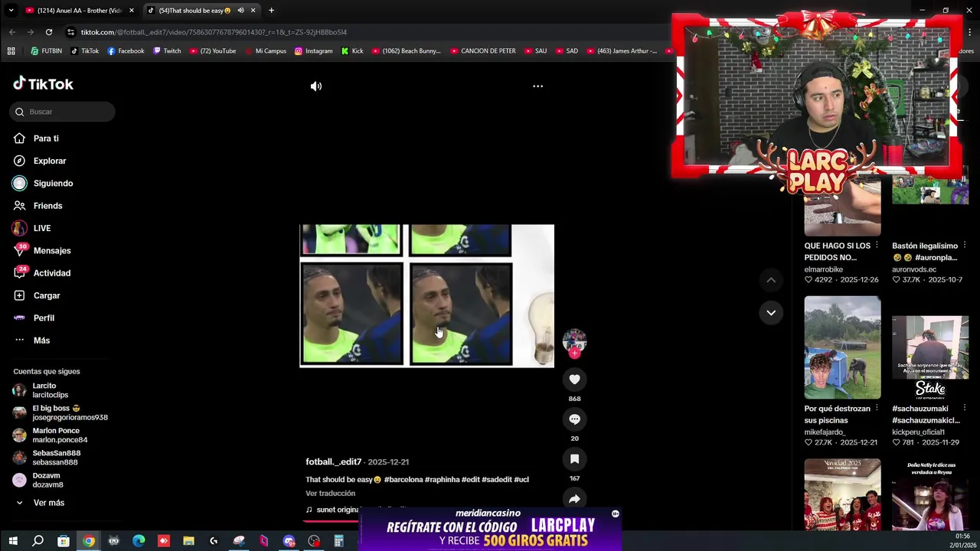980x551 pixels.
Task: Click the TikTok logo
Action: point(44,84)
